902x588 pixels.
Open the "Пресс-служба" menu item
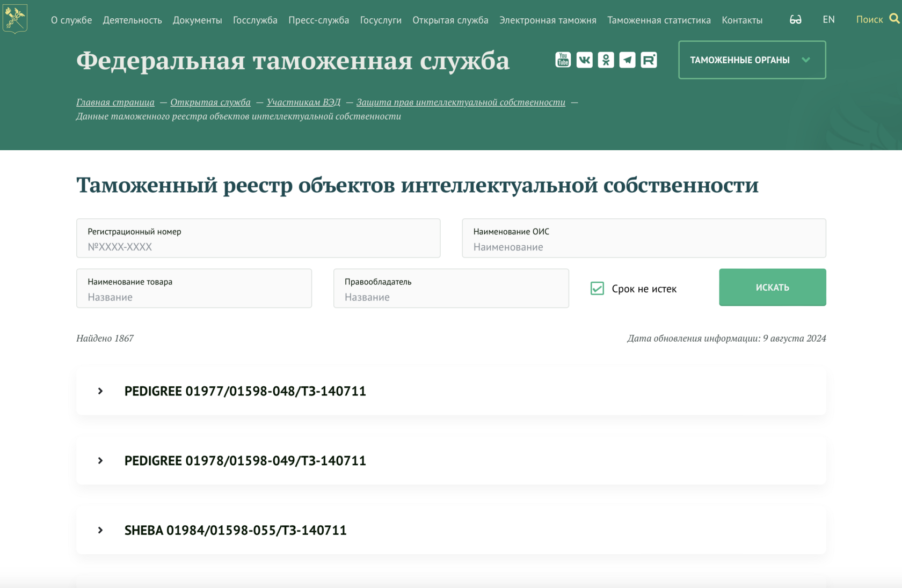point(318,20)
